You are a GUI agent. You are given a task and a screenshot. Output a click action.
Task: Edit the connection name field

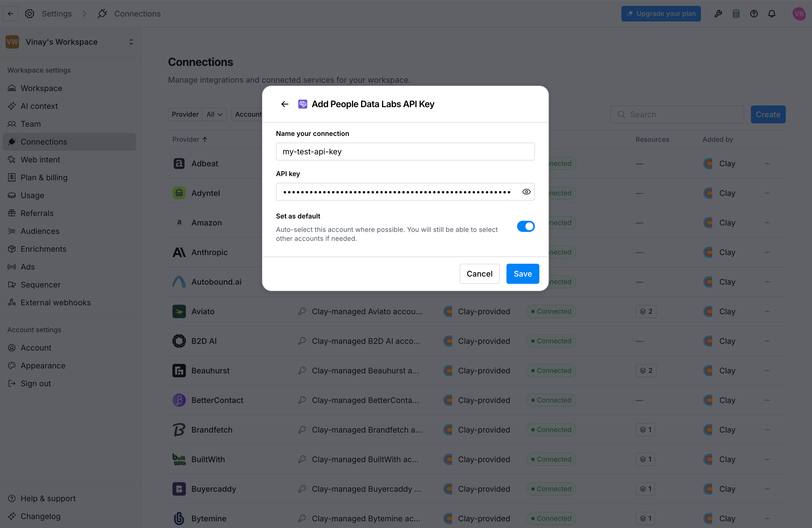click(x=405, y=152)
